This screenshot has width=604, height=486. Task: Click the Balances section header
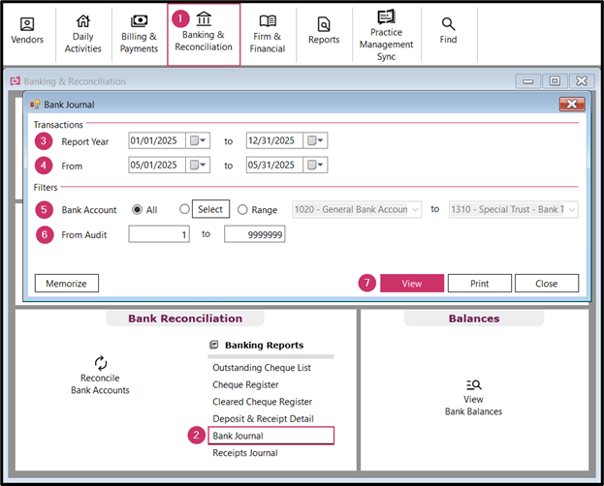pos(474,318)
